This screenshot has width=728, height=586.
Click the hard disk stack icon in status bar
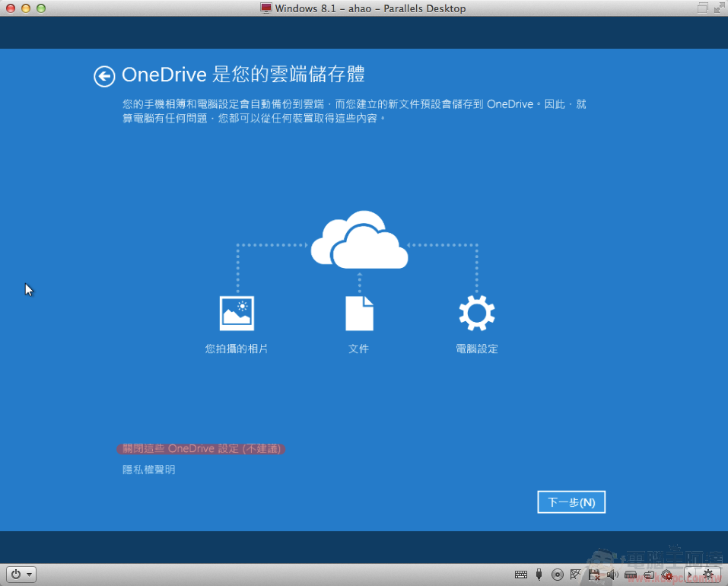click(649, 575)
